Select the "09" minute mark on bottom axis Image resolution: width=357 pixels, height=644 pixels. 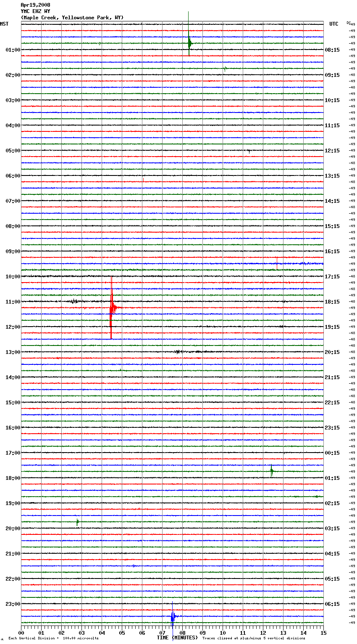202,633
